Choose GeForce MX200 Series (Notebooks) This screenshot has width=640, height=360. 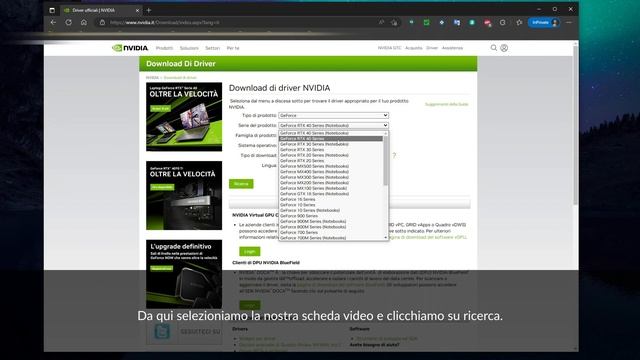[x=331, y=183]
